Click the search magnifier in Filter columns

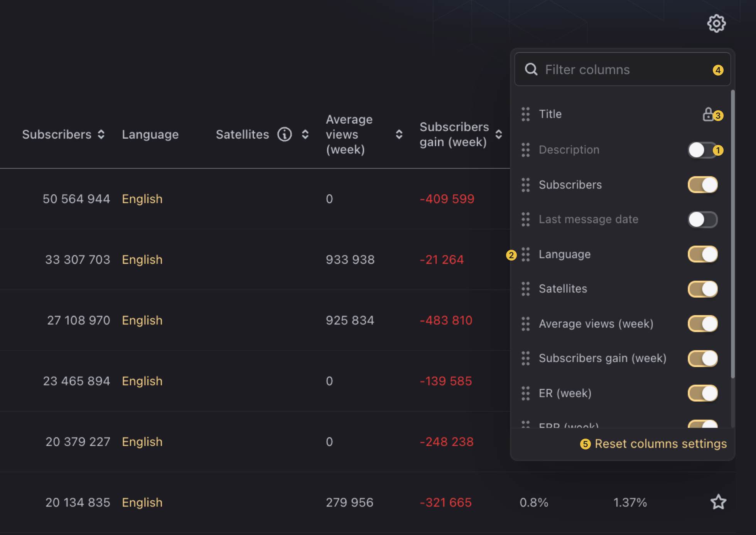pos(531,69)
